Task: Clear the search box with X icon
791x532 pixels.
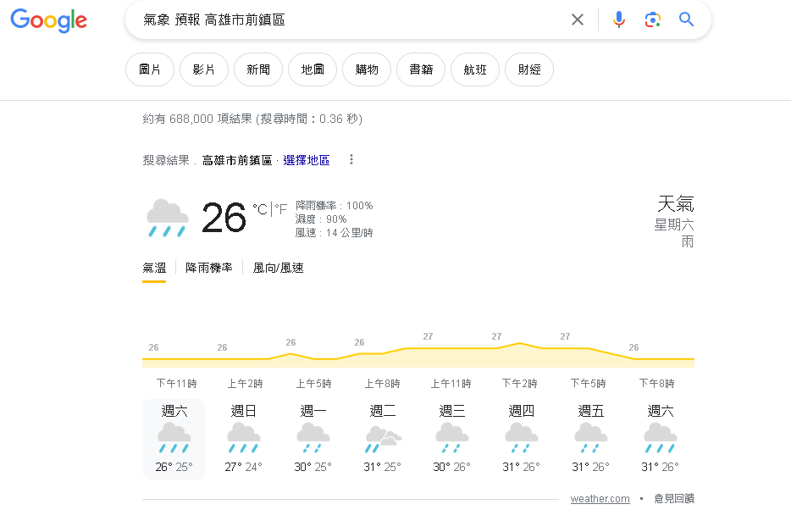Action: click(x=578, y=19)
